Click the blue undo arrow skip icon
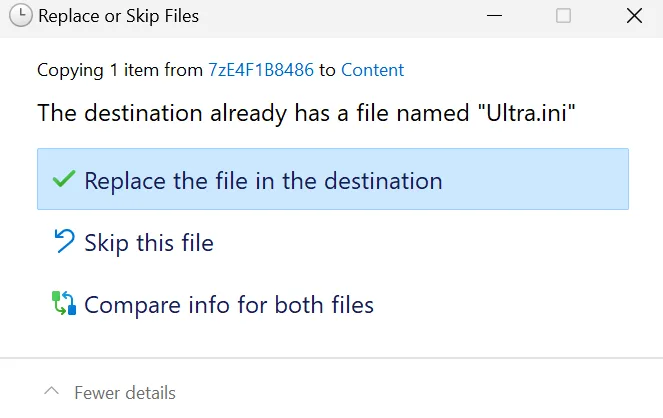This screenshot has height=418, width=663. 64,241
